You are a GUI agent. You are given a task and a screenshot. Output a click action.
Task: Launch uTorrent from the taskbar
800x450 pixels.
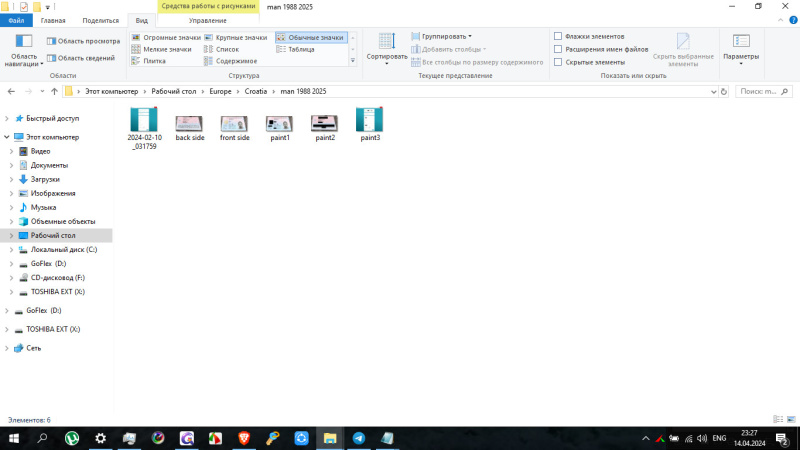(x=72, y=438)
